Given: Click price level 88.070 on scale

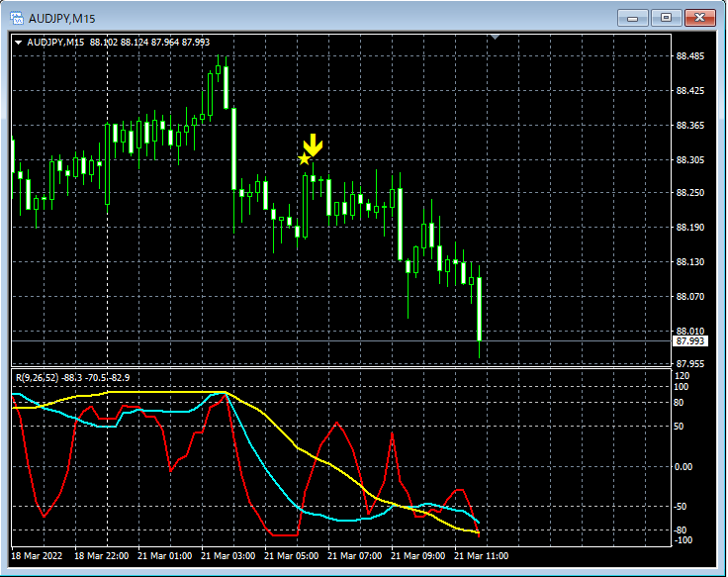Looking at the screenshot, I should coord(690,296).
